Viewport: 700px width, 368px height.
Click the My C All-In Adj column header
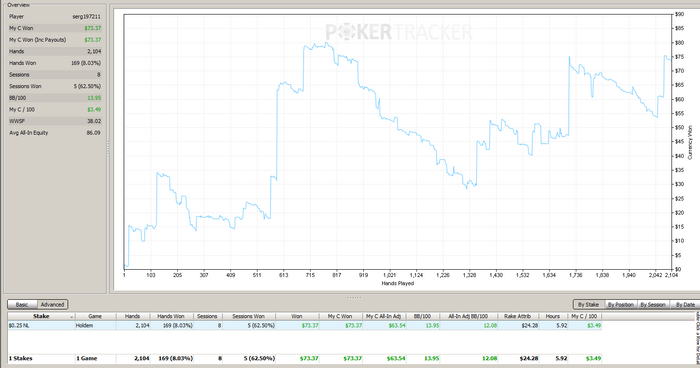coord(384,316)
